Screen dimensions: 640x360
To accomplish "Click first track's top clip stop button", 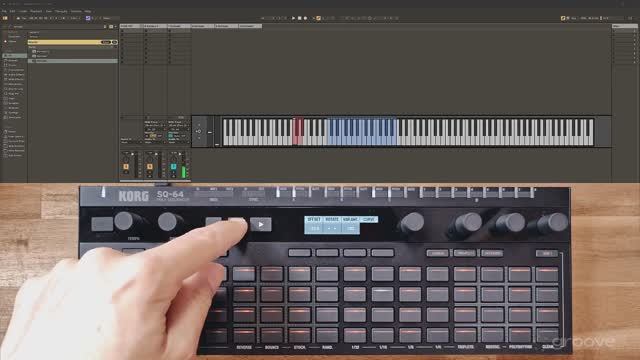I will click(122, 31).
